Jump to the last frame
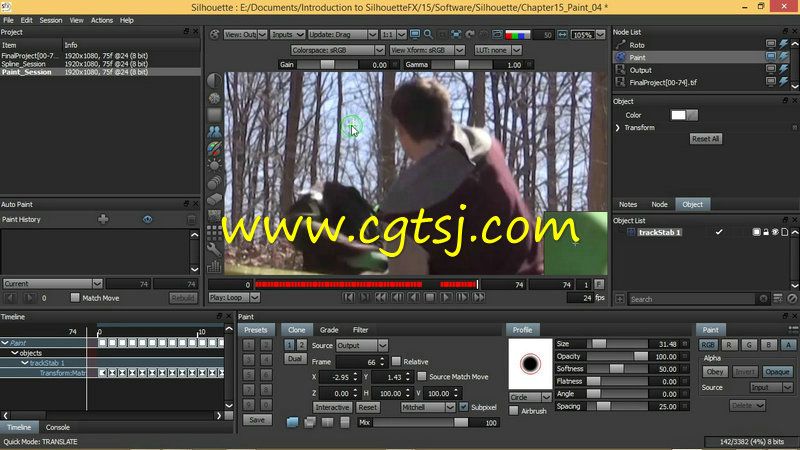This screenshot has height=450, width=800. pyautogui.click(x=478, y=297)
